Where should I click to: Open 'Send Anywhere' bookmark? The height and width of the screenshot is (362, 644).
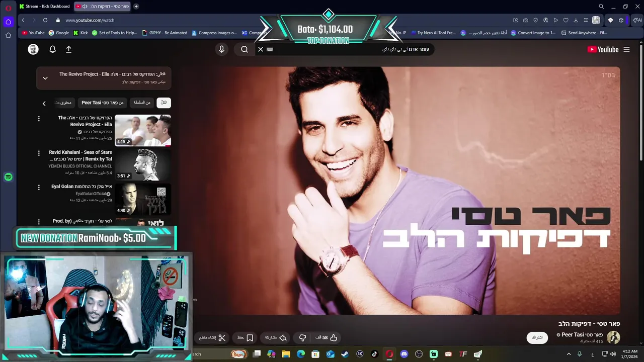click(584, 33)
